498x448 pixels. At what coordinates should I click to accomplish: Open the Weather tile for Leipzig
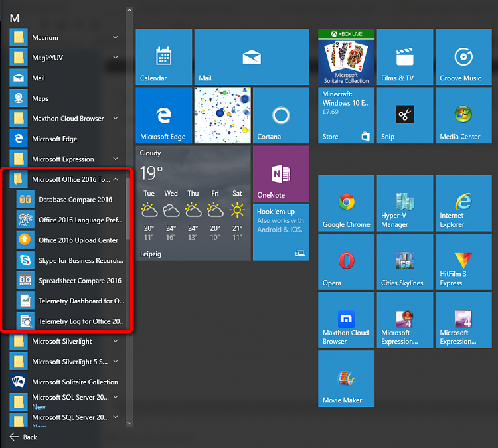(x=193, y=203)
